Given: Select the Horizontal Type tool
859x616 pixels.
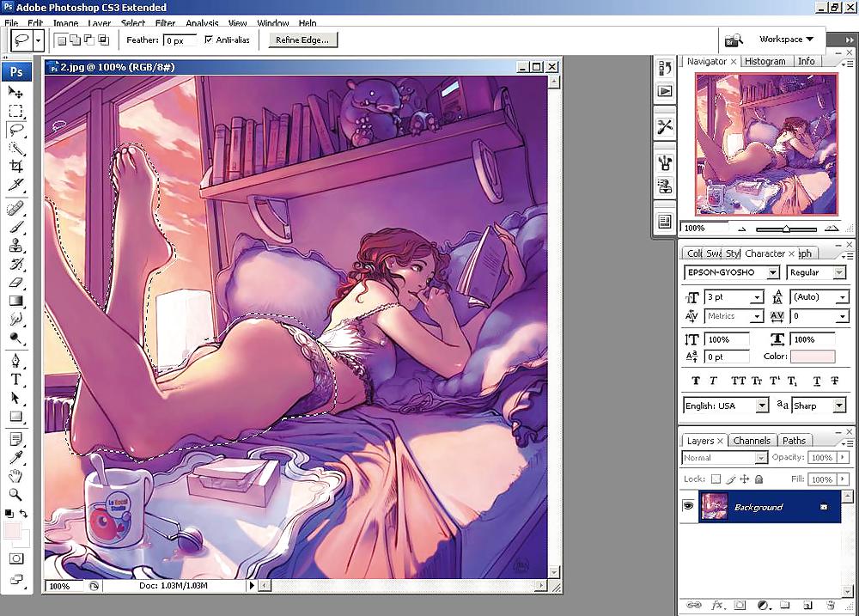Looking at the screenshot, I should tap(15, 380).
